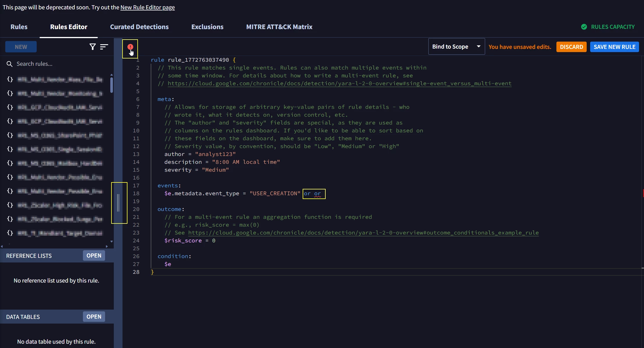Click the search magnifier icon
Image resolution: width=644 pixels, height=348 pixels.
(10, 64)
